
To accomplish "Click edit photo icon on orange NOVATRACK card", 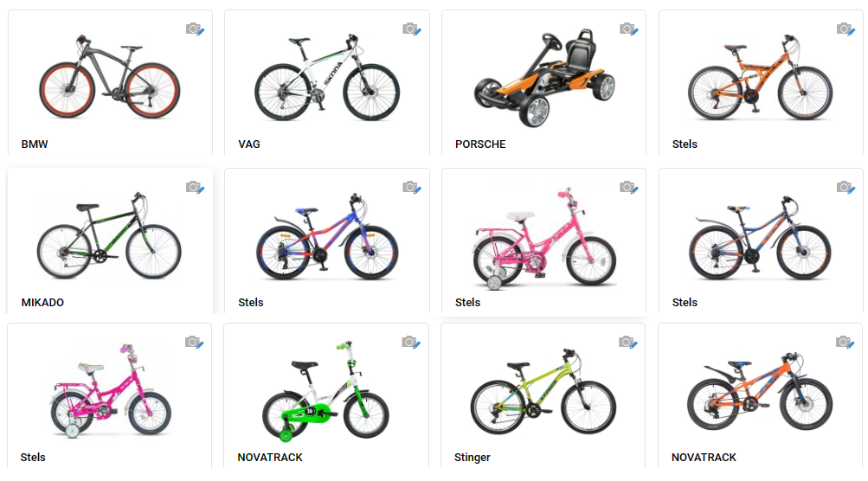I will click(845, 342).
